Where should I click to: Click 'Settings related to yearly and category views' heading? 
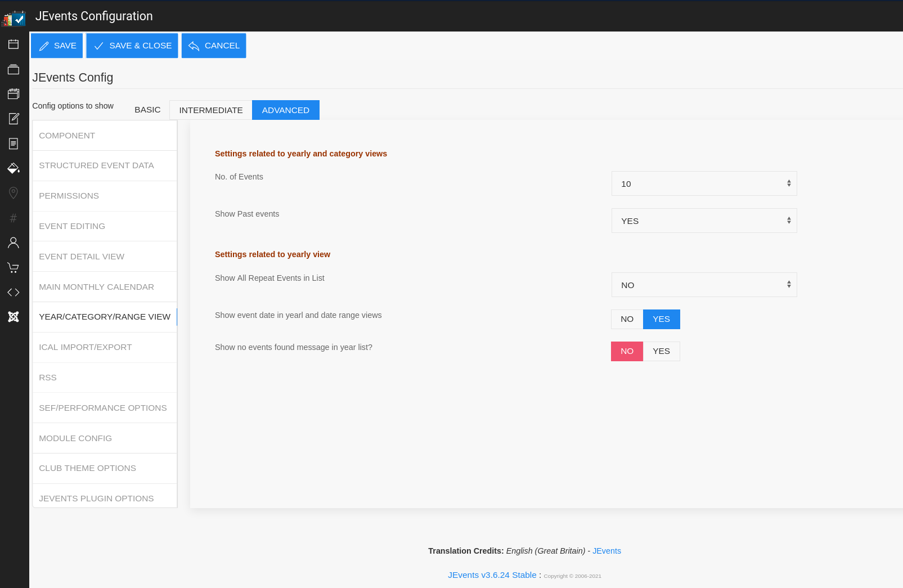coord(301,154)
